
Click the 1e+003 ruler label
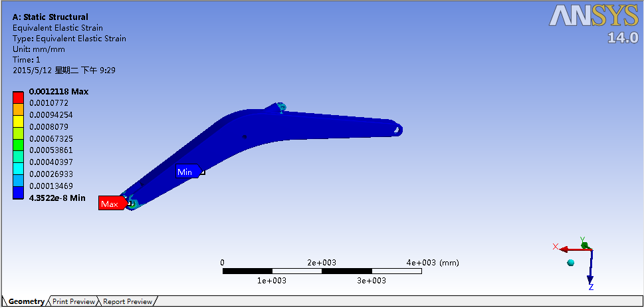[x=272, y=281]
